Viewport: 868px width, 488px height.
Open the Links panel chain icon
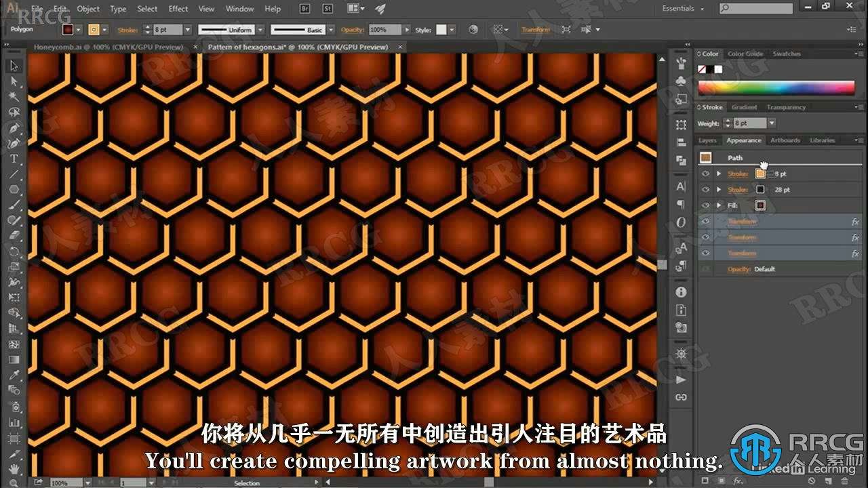coord(681,397)
